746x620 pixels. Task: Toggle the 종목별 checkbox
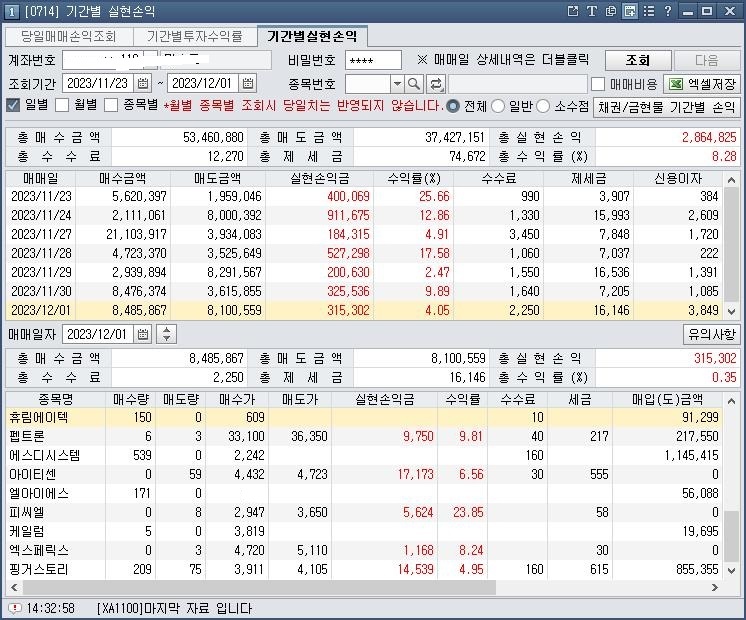pyautogui.click(x=111, y=105)
